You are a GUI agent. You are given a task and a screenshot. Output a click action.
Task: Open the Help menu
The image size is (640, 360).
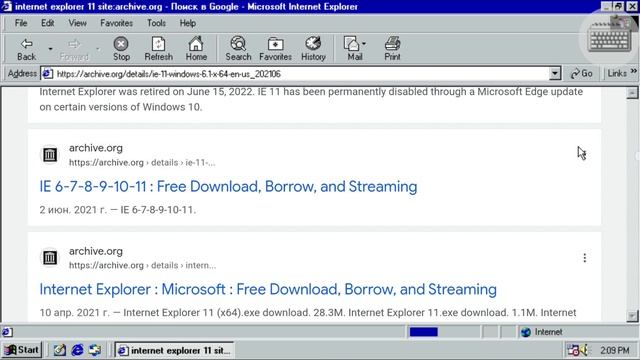tap(188, 23)
